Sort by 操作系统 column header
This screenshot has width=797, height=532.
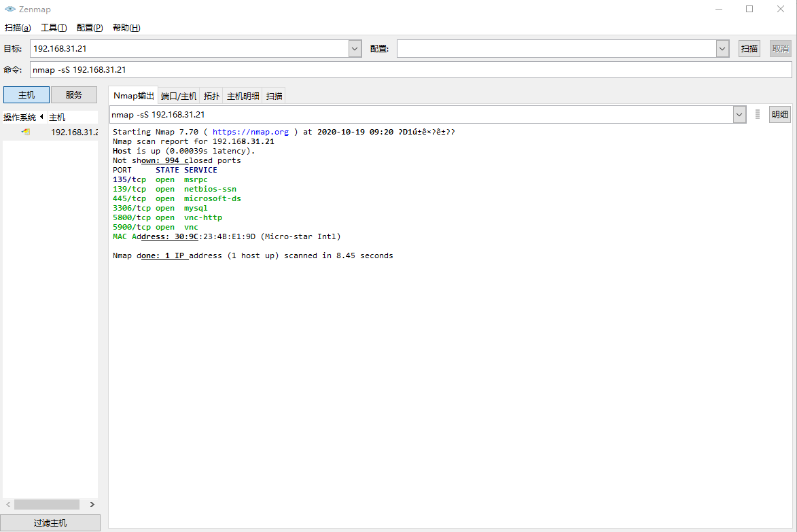pyautogui.click(x=23, y=118)
